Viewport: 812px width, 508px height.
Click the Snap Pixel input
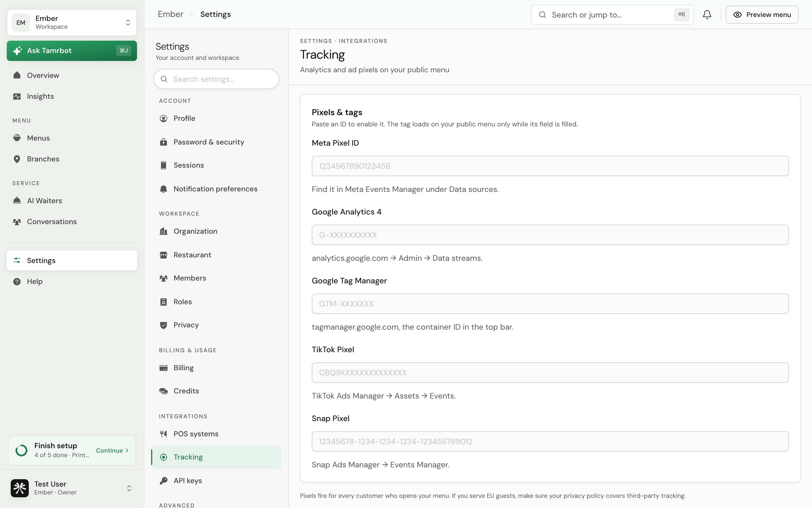point(550,441)
